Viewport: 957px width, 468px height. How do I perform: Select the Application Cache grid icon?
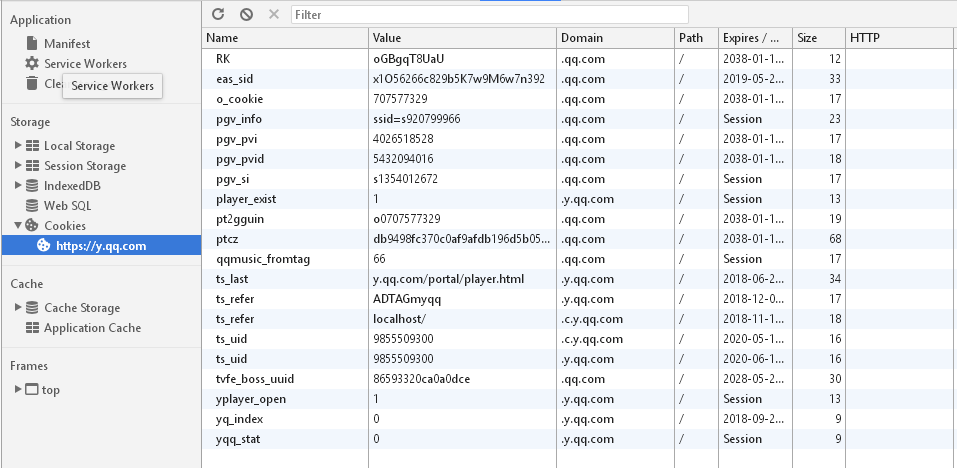click(x=32, y=328)
